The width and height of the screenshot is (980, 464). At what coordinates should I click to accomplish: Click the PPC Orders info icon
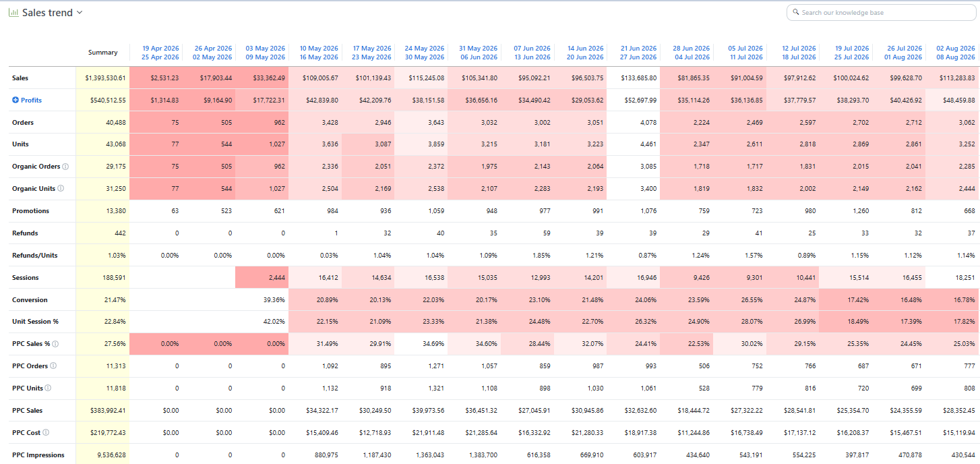coord(53,366)
